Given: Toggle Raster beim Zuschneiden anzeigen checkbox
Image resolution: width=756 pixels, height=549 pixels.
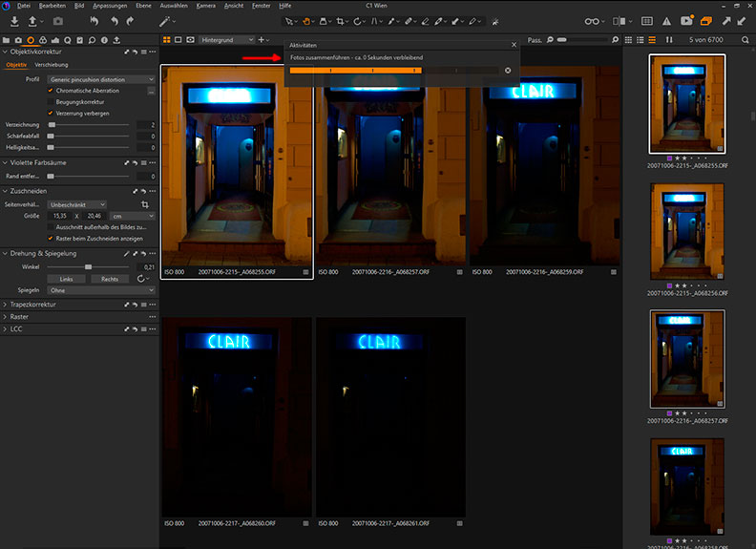Looking at the screenshot, I should [51, 239].
